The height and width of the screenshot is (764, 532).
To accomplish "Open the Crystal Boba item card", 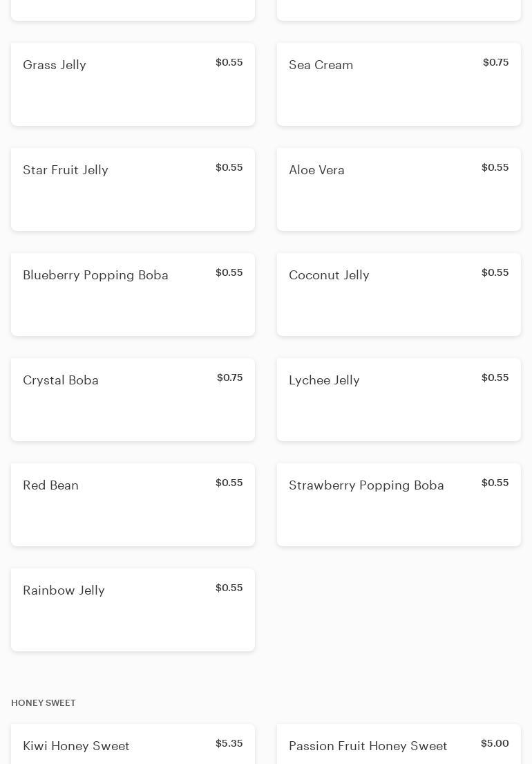I will coord(133,400).
